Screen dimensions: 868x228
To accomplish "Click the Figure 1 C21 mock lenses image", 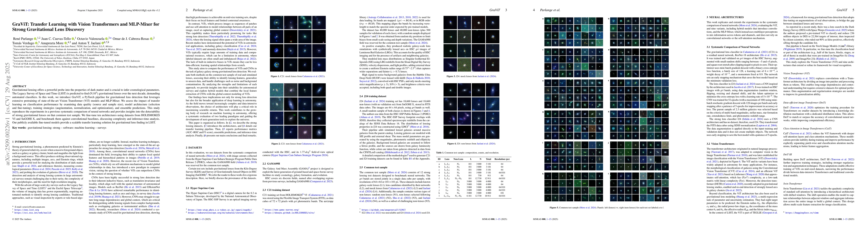I will 298,44.
